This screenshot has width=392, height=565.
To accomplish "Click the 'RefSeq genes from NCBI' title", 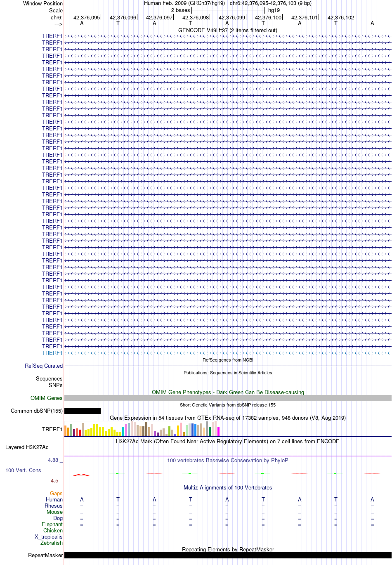I will pos(228,360).
